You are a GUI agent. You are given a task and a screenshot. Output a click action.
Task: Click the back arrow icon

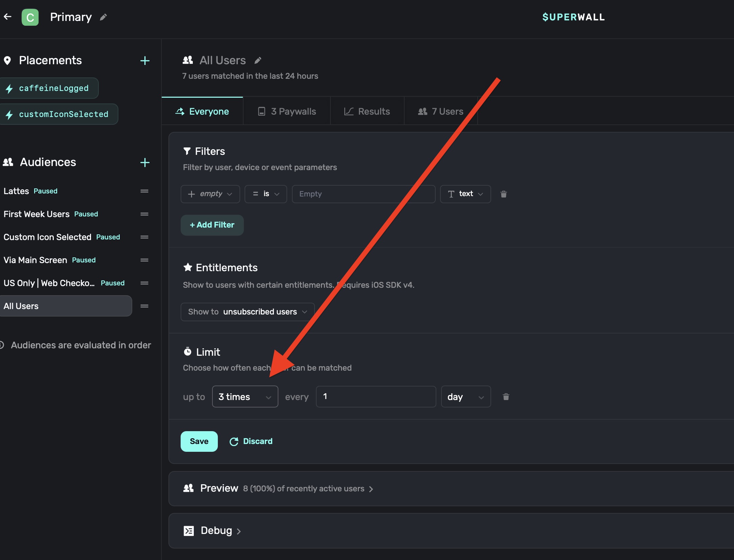pos(7,17)
